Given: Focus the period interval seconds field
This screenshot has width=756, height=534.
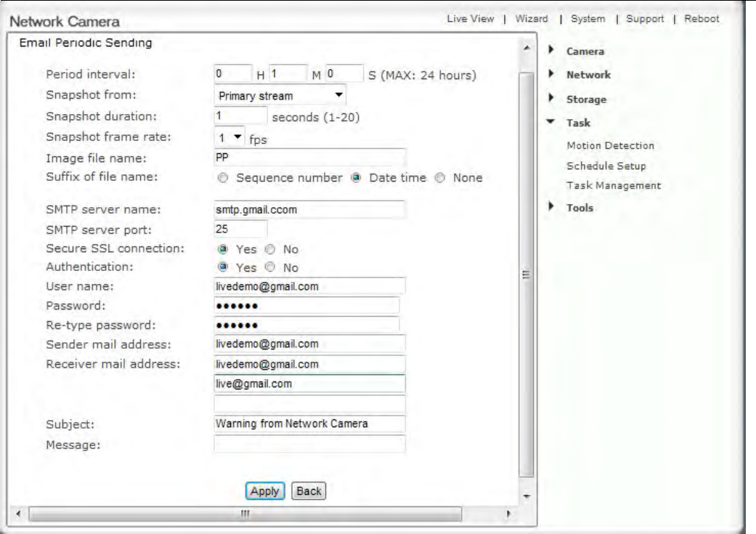Looking at the screenshot, I should (x=344, y=74).
